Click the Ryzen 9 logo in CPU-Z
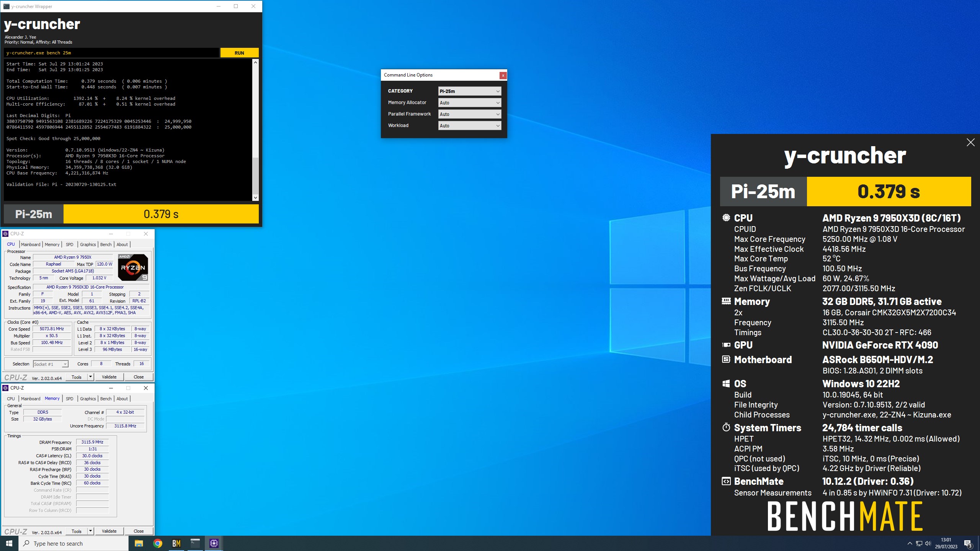Image resolution: width=980 pixels, height=551 pixels. tap(133, 267)
